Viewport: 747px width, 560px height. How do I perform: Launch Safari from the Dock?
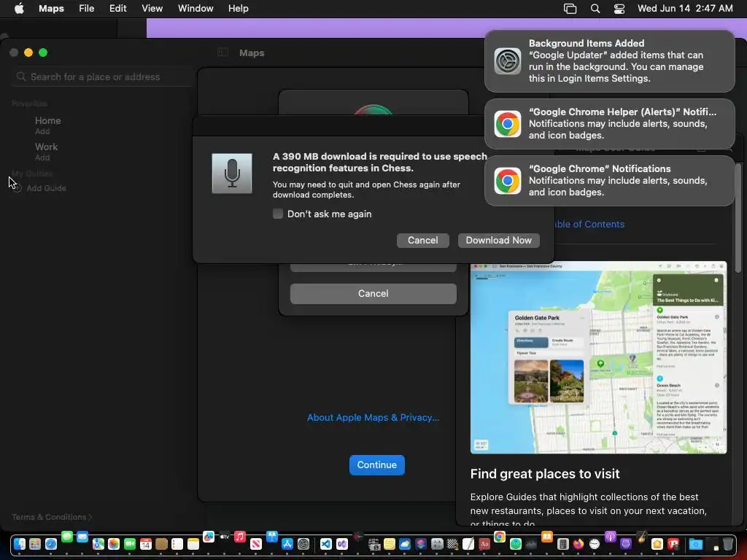(51, 544)
